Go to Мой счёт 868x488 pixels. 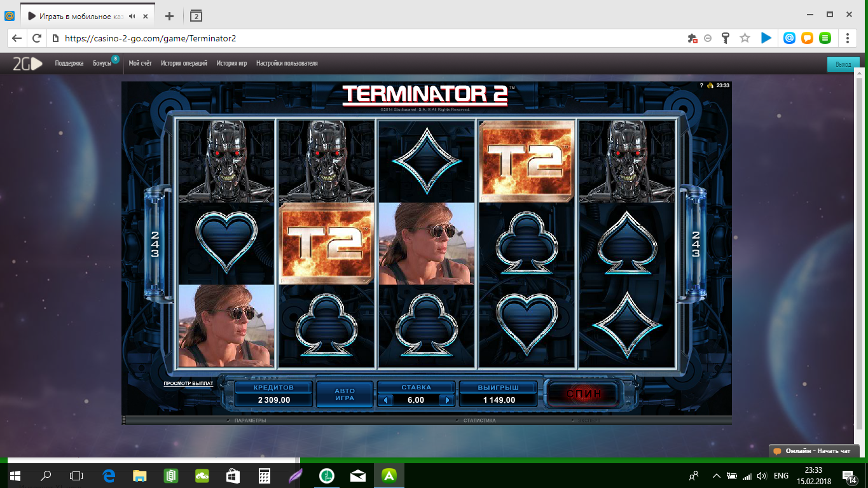[140, 64]
